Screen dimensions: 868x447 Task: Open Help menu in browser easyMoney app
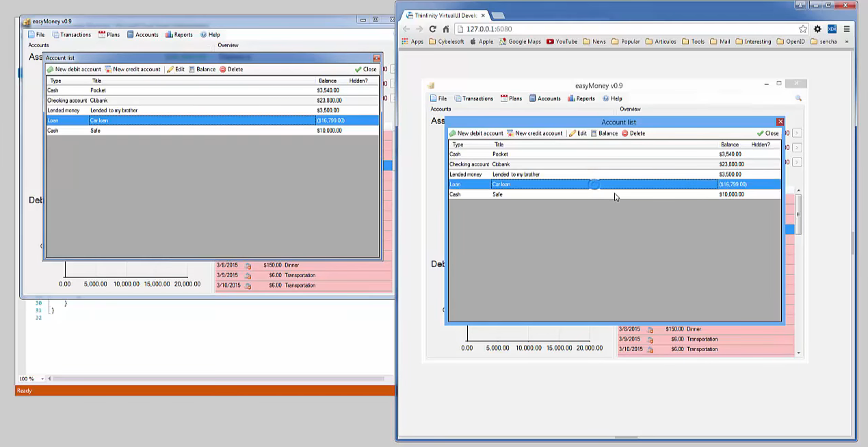(x=612, y=99)
